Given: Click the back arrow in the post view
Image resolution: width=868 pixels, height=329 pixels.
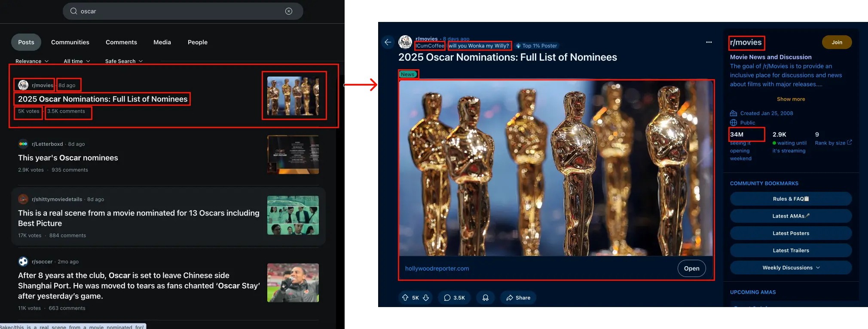Looking at the screenshot, I should [x=388, y=42].
